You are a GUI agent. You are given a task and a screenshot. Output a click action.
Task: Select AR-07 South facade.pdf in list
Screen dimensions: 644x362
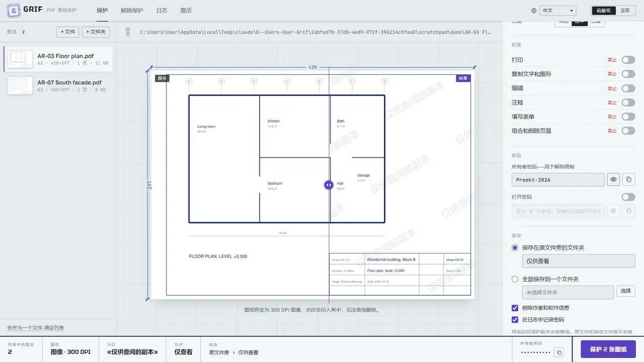(x=58, y=85)
